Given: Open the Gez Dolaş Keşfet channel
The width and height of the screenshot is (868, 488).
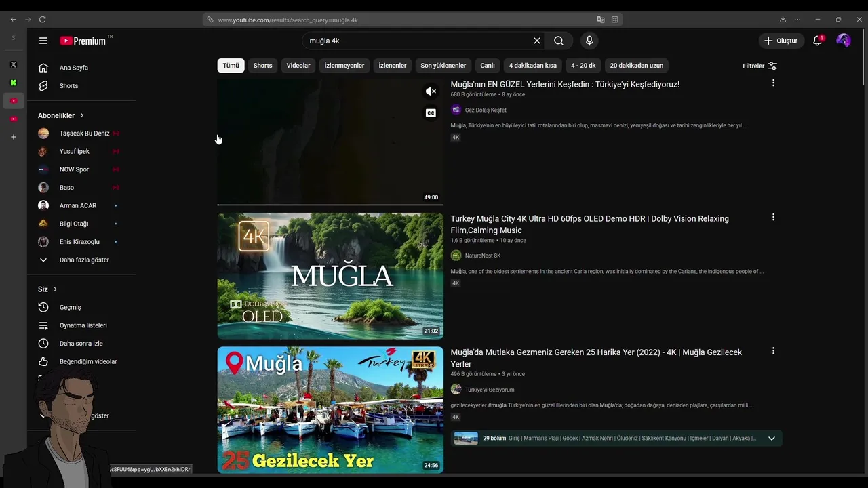Looking at the screenshot, I should coord(486,110).
